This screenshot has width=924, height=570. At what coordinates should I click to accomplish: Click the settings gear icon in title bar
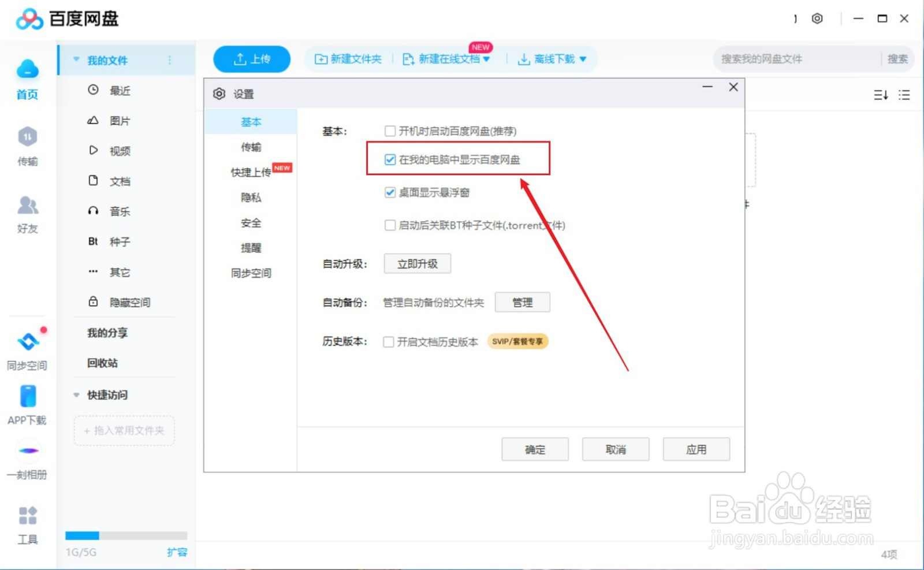click(817, 18)
